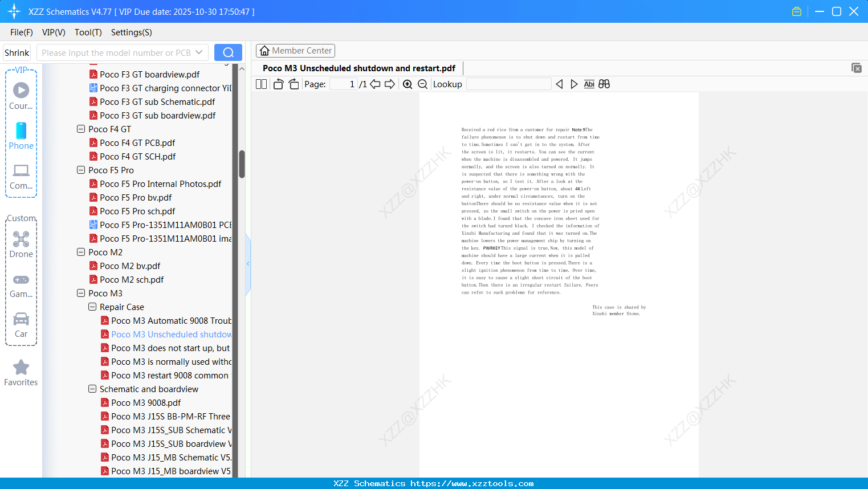Open Poco F5 Pro Internal Photos.pdf
Viewport: 868px width, 489px height.
tap(155, 184)
